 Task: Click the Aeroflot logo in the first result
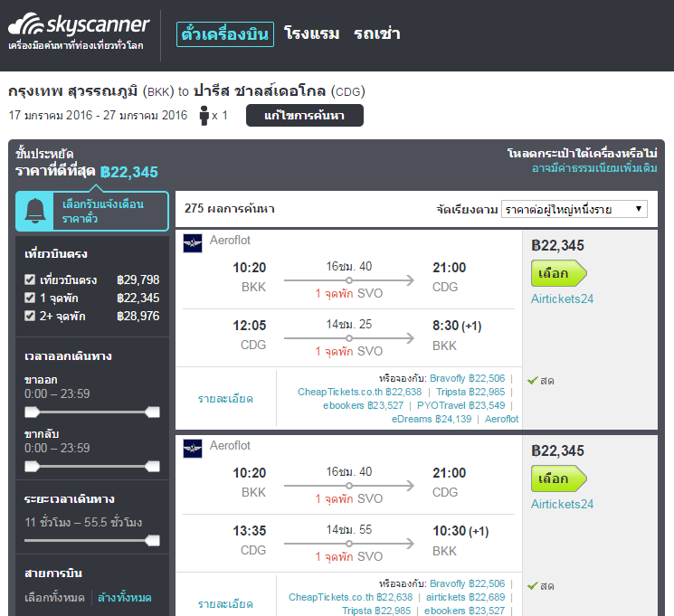193,243
